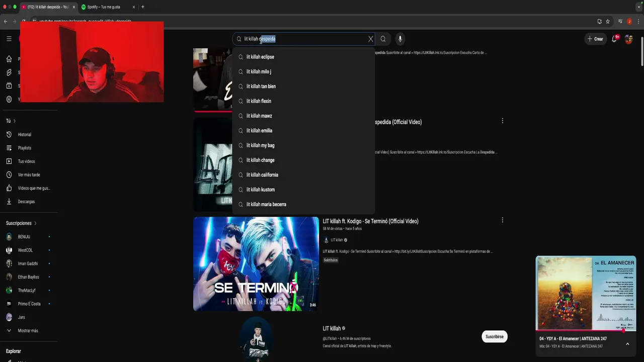Select suggestion lit killah emilia
The height and width of the screenshot is (362, 644).
pos(303,131)
